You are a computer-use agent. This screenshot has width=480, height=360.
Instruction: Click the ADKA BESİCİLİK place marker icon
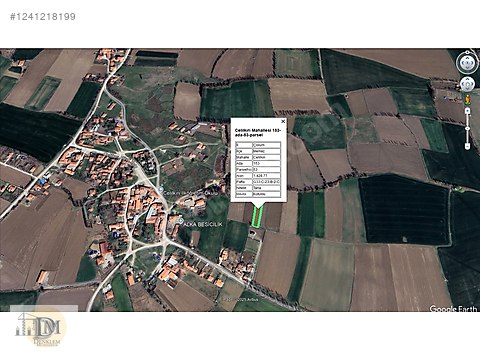(x=181, y=221)
